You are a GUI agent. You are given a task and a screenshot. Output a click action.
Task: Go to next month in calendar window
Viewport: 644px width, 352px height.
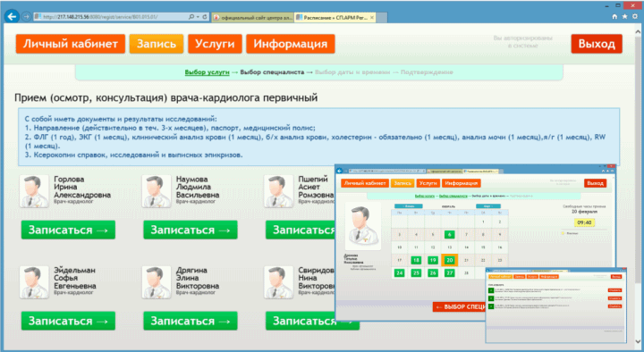(x=488, y=206)
